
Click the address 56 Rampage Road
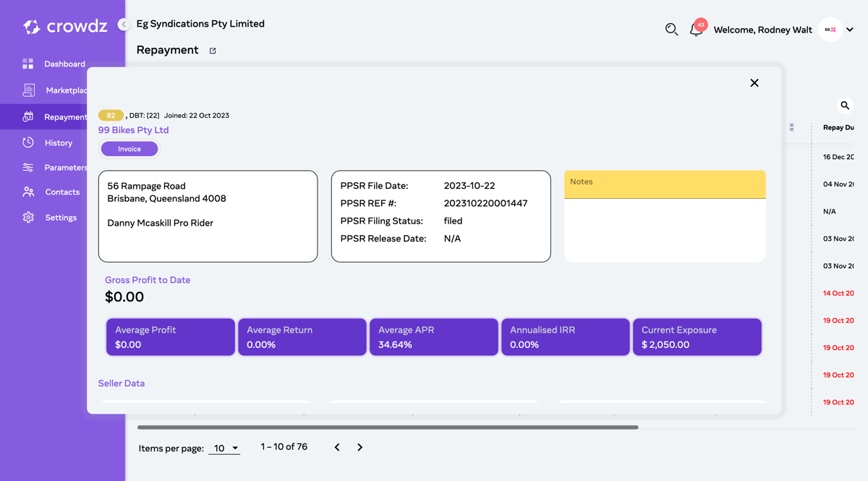pyautogui.click(x=146, y=186)
